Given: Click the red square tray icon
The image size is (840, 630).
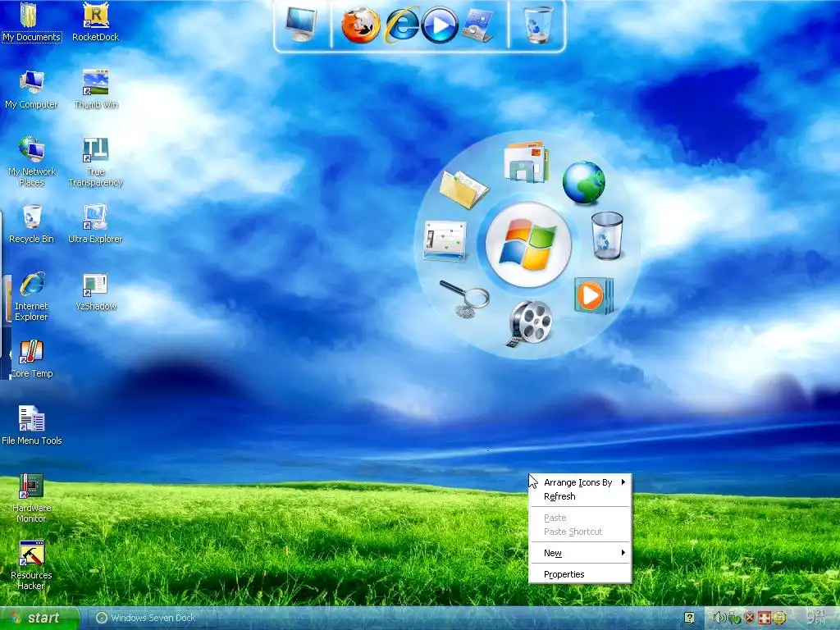Looking at the screenshot, I should click(x=764, y=619).
